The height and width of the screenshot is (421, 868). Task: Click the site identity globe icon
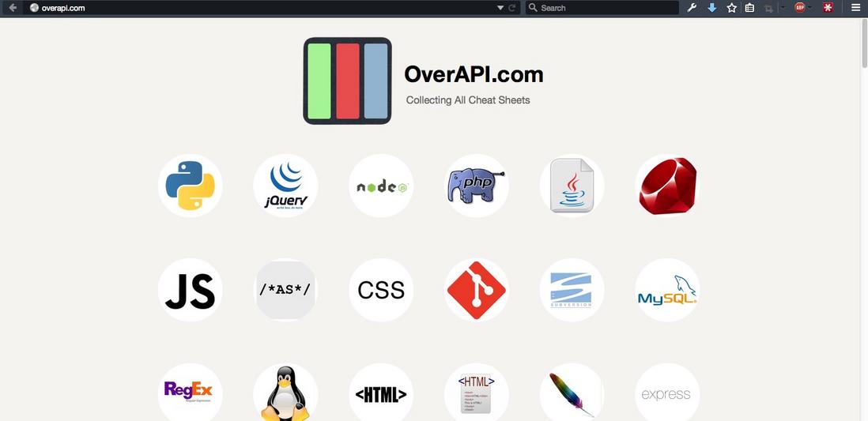tap(34, 8)
